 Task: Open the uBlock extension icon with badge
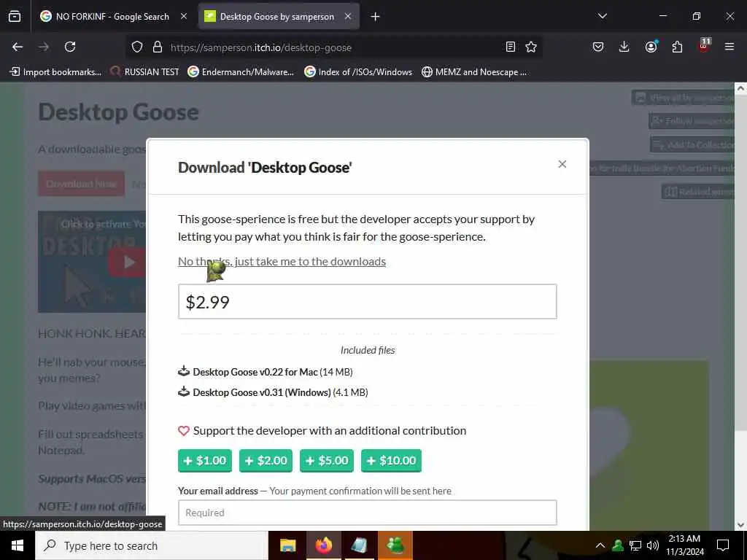(x=704, y=46)
